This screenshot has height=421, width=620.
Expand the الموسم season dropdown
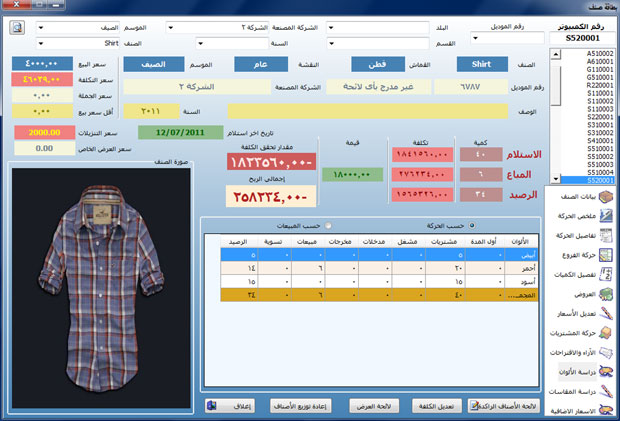pyautogui.click(x=42, y=27)
